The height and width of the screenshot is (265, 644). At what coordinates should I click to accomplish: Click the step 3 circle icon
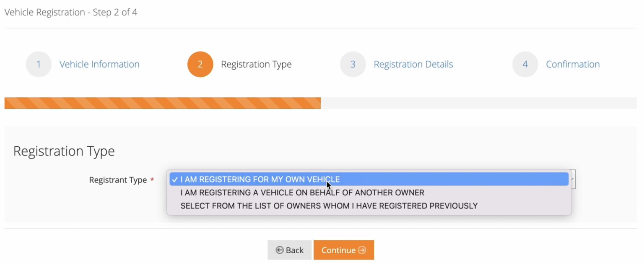353,64
